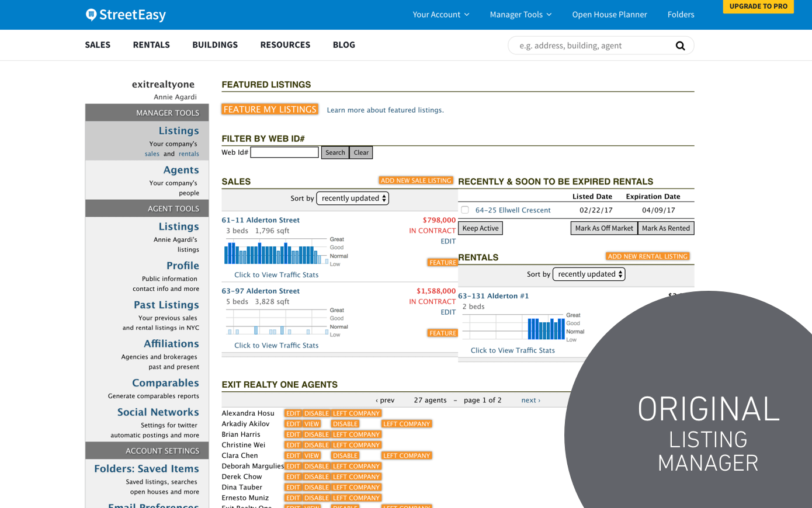Image resolution: width=812 pixels, height=508 pixels.
Task: Open Manager Tools Listings in sidebar
Action: (179, 131)
